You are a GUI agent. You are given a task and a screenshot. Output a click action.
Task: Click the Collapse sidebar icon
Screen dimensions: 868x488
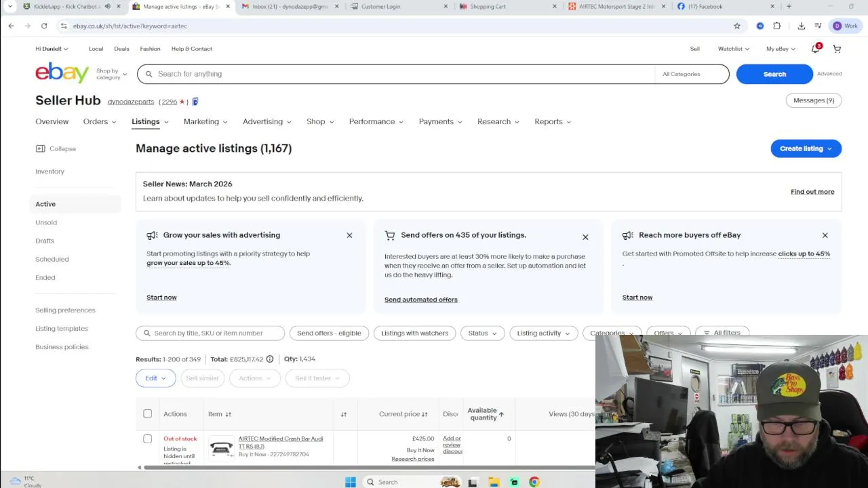[40, 148]
